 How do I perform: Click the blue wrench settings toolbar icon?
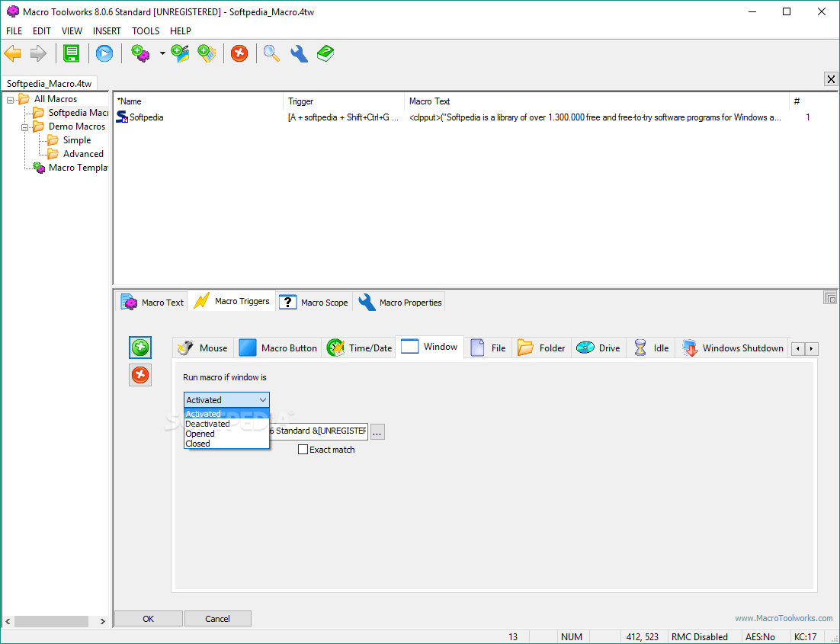tap(299, 53)
